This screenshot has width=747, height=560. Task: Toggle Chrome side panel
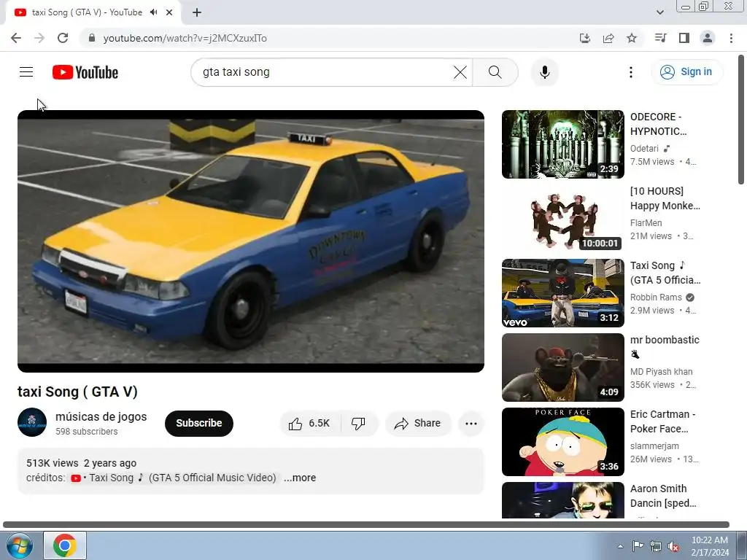click(x=684, y=38)
